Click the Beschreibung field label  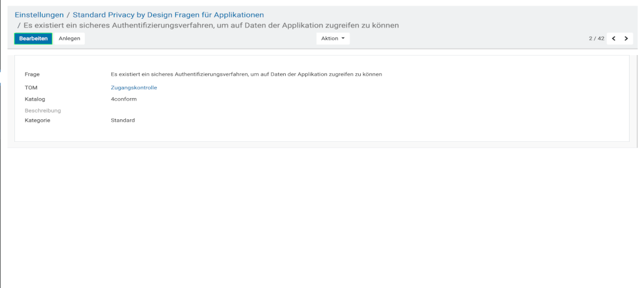click(x=43, y=111)
